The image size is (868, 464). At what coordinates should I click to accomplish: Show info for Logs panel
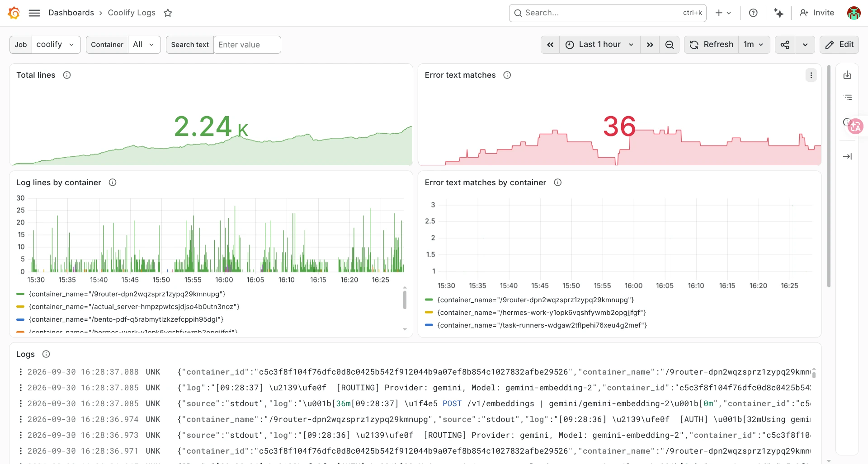(46, 354)
